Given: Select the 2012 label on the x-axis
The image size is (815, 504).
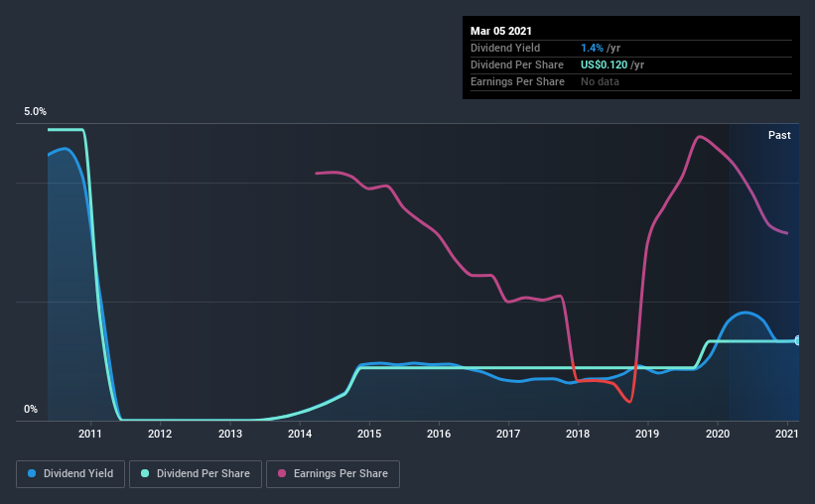Looking at the screenshot, I should (x=160, y=434).
